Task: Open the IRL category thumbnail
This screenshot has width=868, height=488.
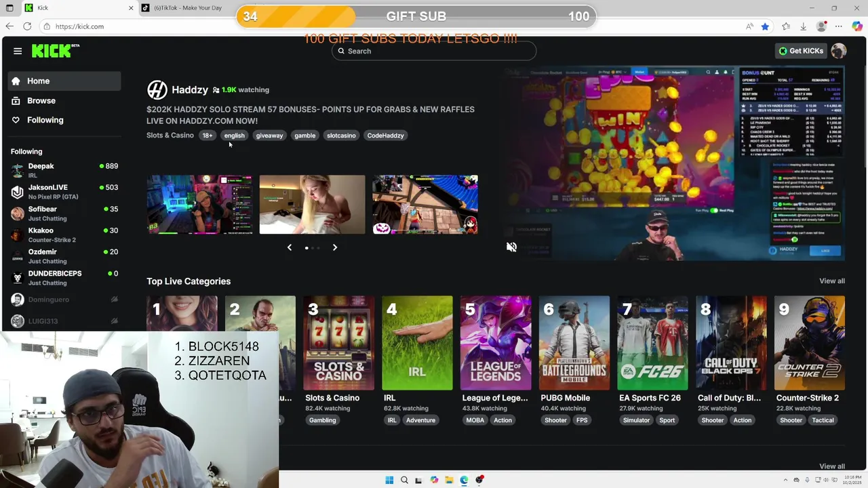Action: point(417,343)
